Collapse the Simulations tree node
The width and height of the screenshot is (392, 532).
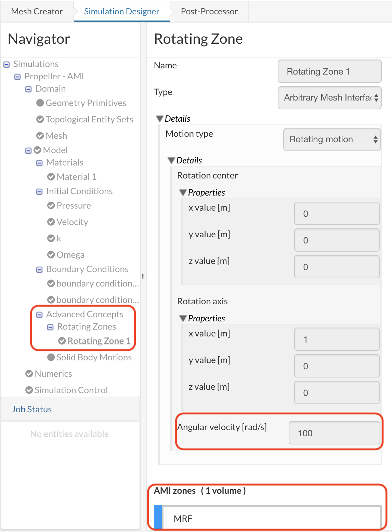pos(6,64)
